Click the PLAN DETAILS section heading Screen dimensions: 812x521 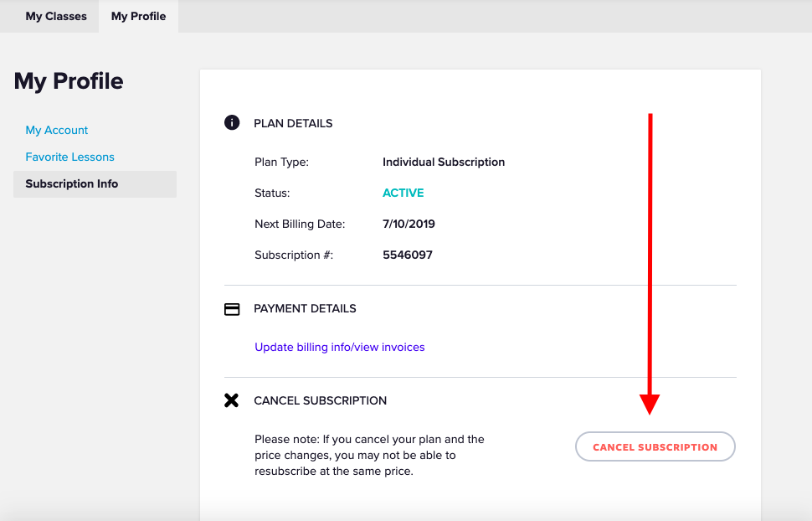click(293, 123)
